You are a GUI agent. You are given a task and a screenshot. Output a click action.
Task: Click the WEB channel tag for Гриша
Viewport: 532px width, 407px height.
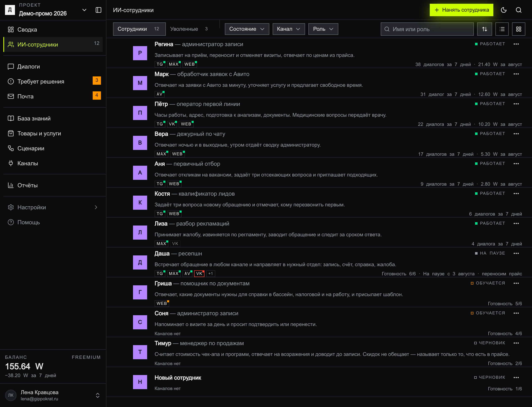point(161,303)
